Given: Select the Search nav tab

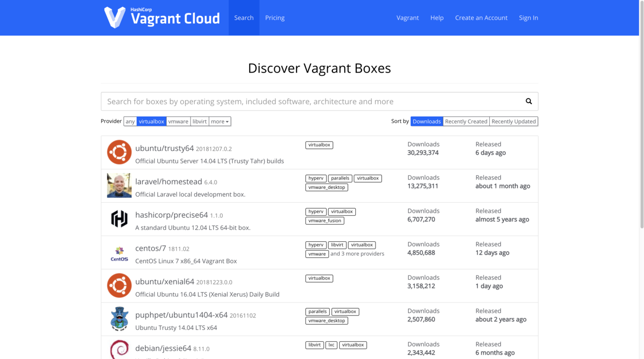Looking at the screenshot, I should pos(244,18).
